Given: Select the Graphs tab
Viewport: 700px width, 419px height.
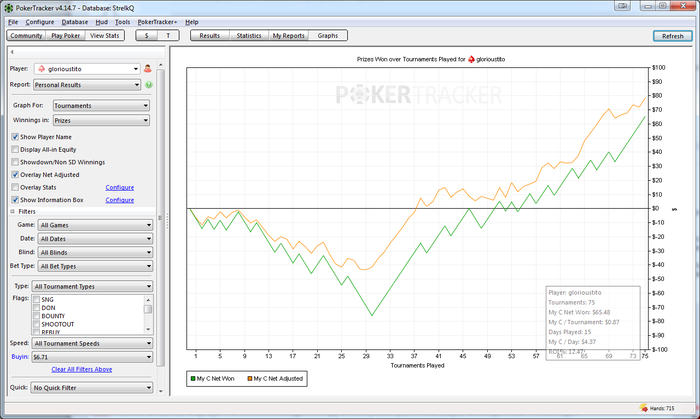Looking at the screenshot, I should [x=328, y=36].
